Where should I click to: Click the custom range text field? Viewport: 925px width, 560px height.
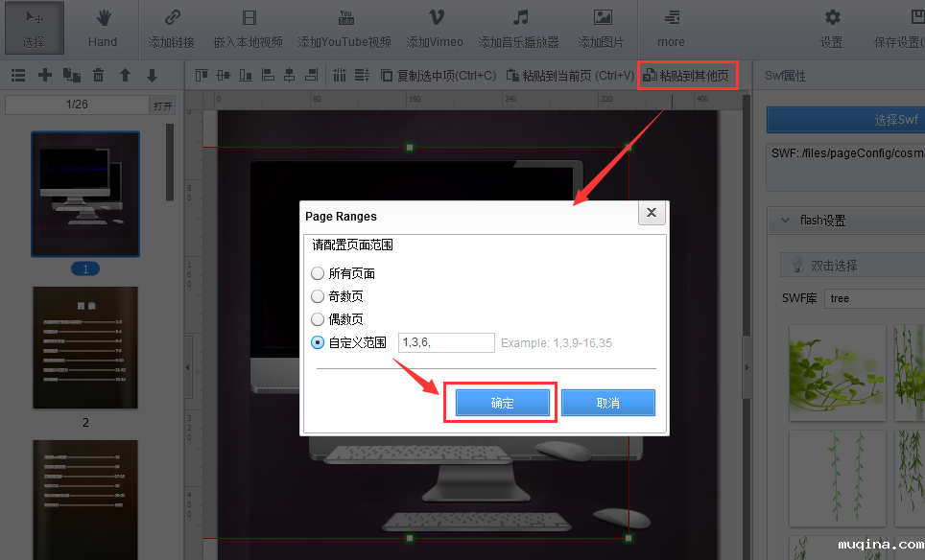point(445,342)
